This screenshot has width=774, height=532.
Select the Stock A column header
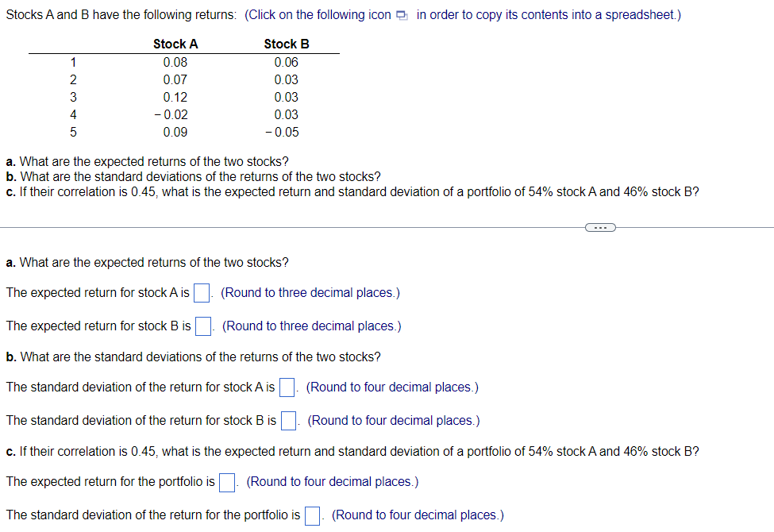pos(175,44)
